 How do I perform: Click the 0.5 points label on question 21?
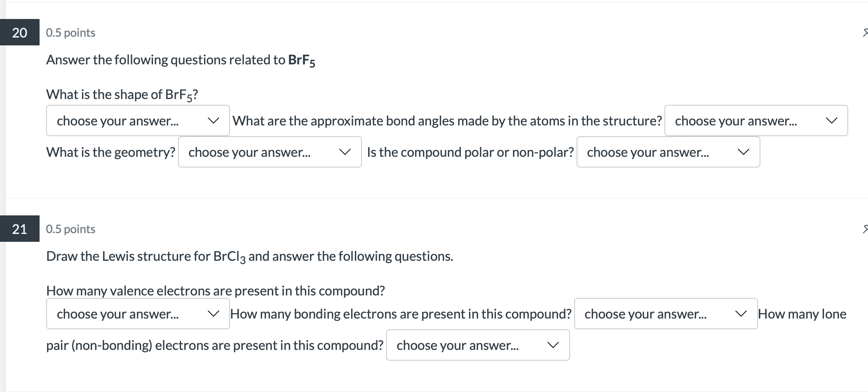click(70, 229)
